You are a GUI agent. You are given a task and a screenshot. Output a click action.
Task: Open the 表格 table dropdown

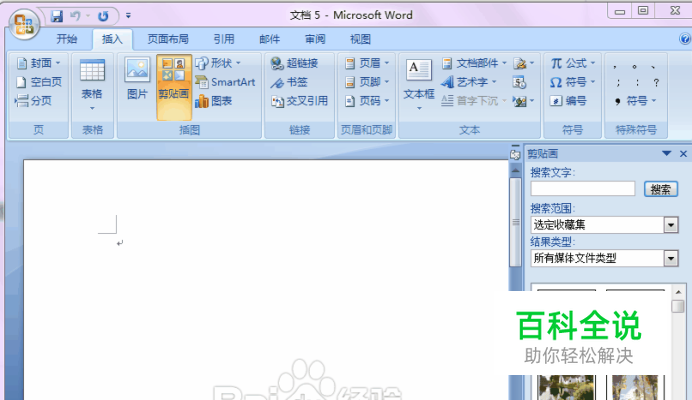tap(92, 85)
